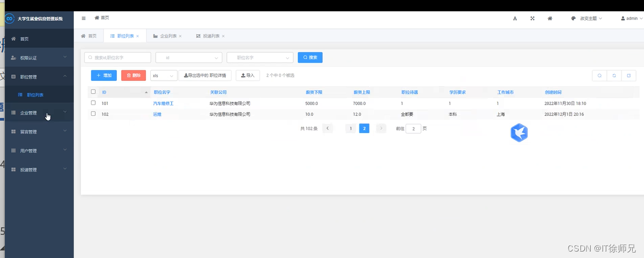Click the 薪资上限 column header
The image size is (644, 258).
point(362,93)
